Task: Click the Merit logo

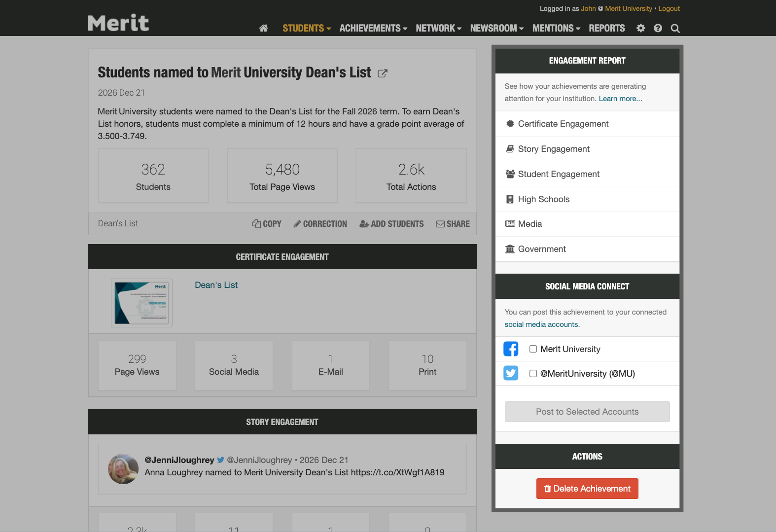Action: [118, 23]
